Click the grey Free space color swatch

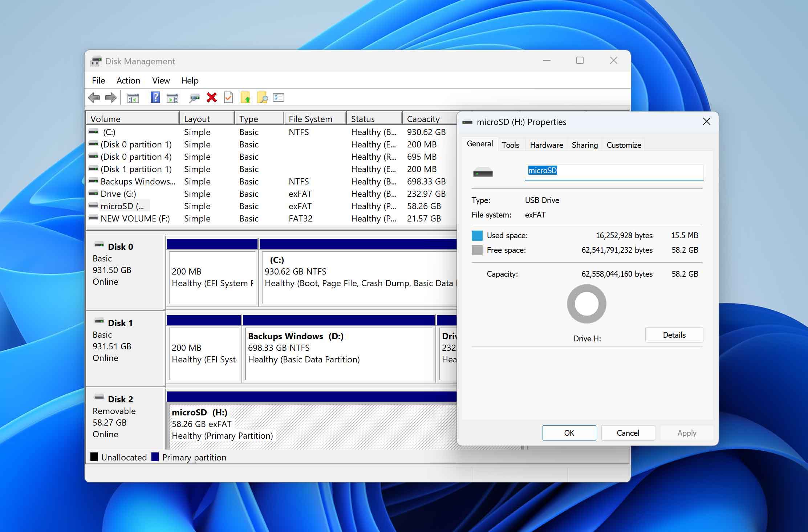point(477,250)
